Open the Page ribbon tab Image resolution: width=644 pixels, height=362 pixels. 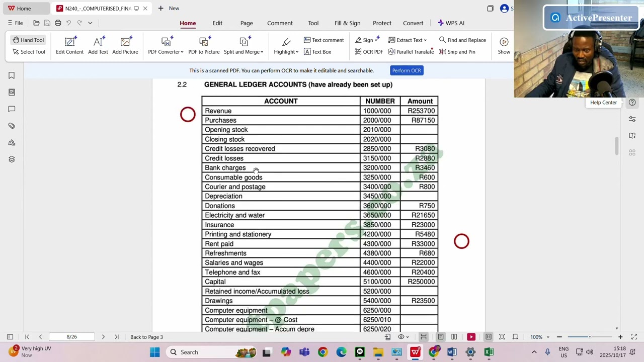(247, 23)
